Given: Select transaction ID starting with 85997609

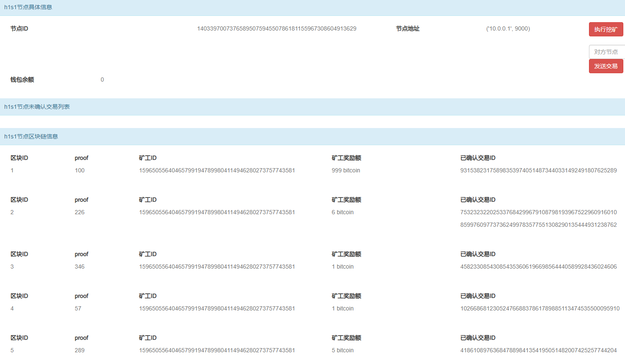Looking at the screenshot, I should pos(539,225).
